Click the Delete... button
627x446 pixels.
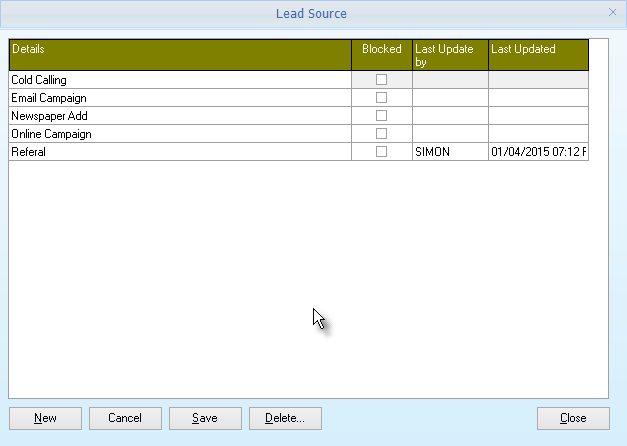click(x=285, y=418)
